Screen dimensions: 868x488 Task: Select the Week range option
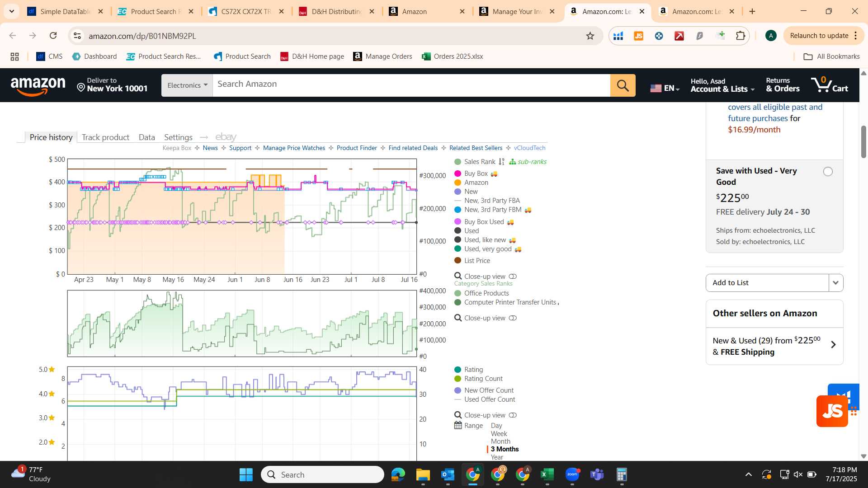pyautogui.click(x=499, y=434)
